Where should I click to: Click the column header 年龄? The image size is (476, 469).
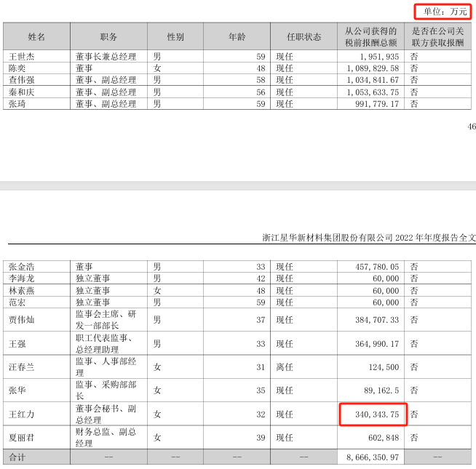point(237,36)
